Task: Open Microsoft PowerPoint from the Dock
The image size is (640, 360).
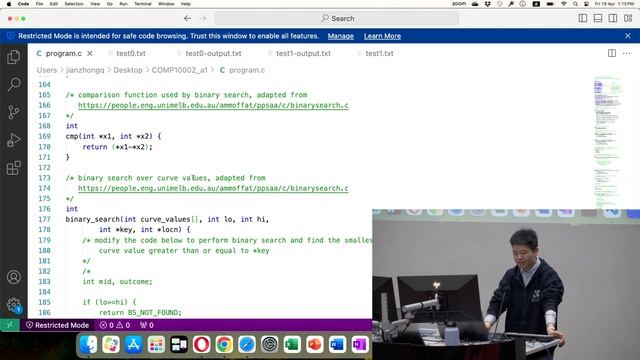Action: pos(315,344)
